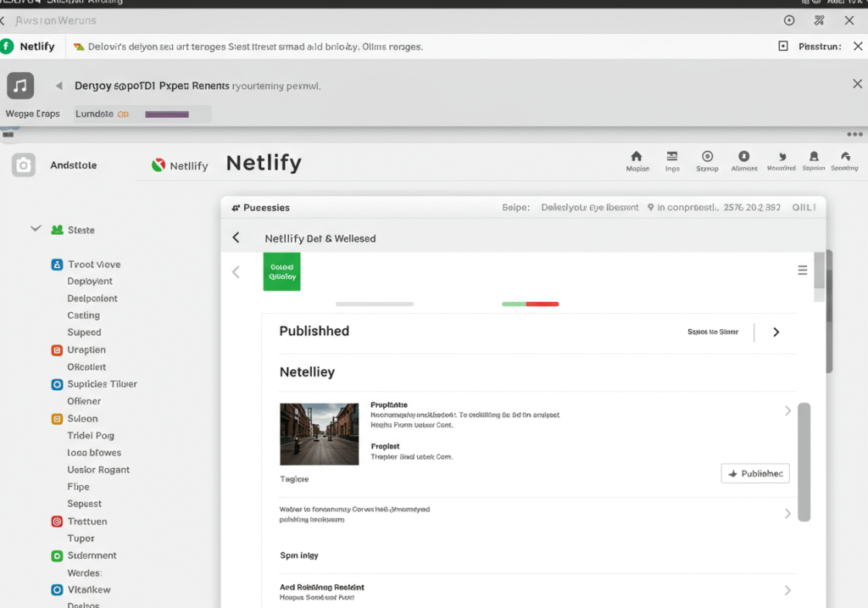Screen dimensions: 868x608
Task: Dismiss the Derjoy notification banner
Action: [x=858, y=84]
